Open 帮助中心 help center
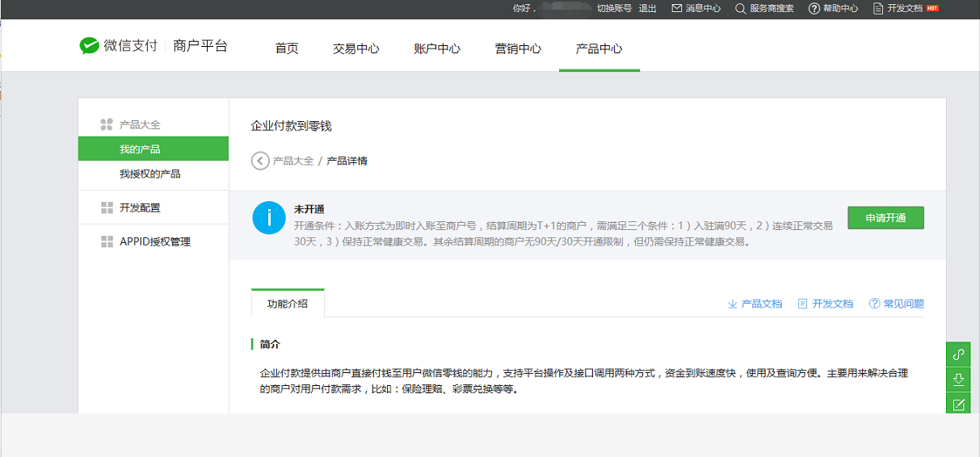980x457 pixels. tap(833, 8)
